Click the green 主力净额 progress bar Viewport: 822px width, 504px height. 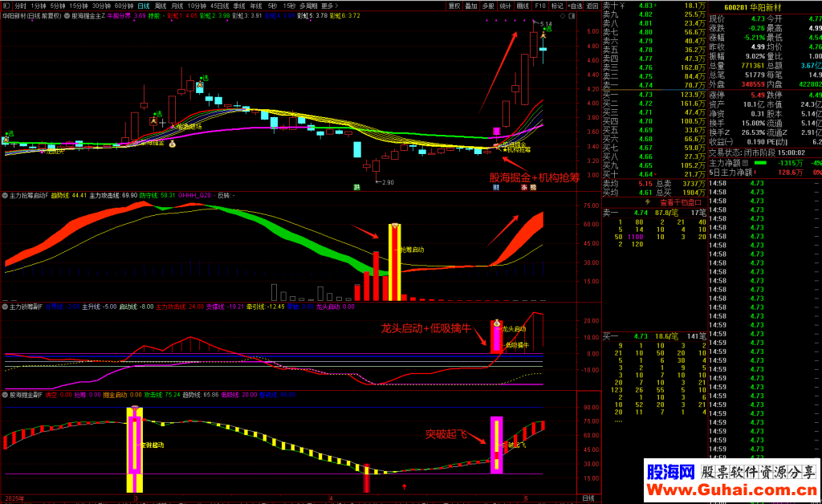coord(759,163)
